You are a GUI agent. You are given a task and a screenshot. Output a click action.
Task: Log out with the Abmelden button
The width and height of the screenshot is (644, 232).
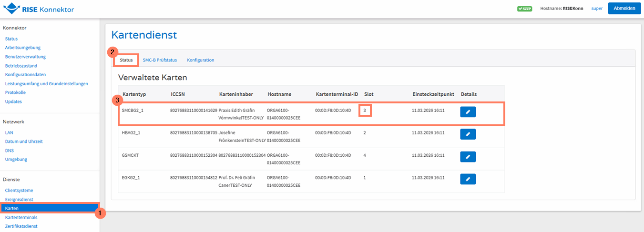(624, 9)
